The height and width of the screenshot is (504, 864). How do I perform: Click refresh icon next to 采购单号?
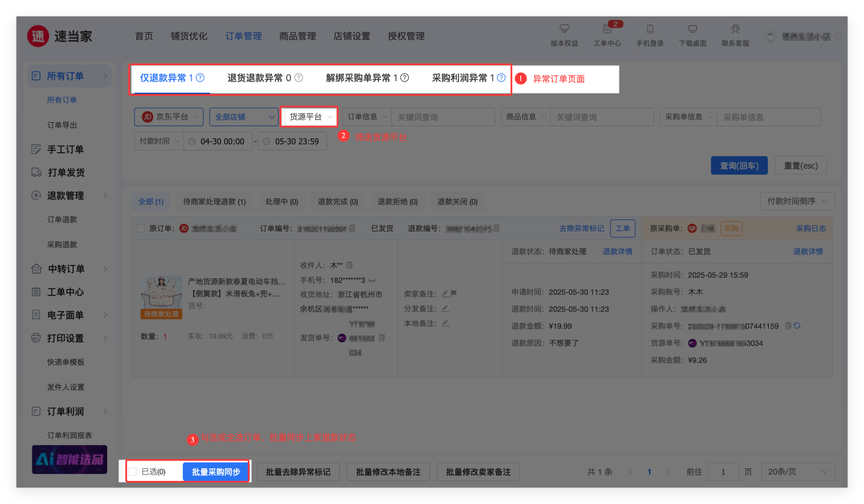click(797, 326)
